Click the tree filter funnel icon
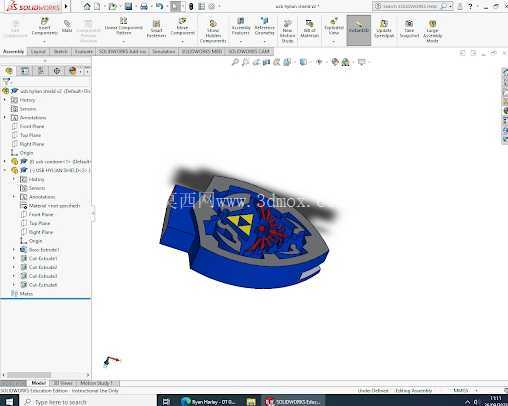The height and width of the screenshot is (406, 508). [6, 81]
